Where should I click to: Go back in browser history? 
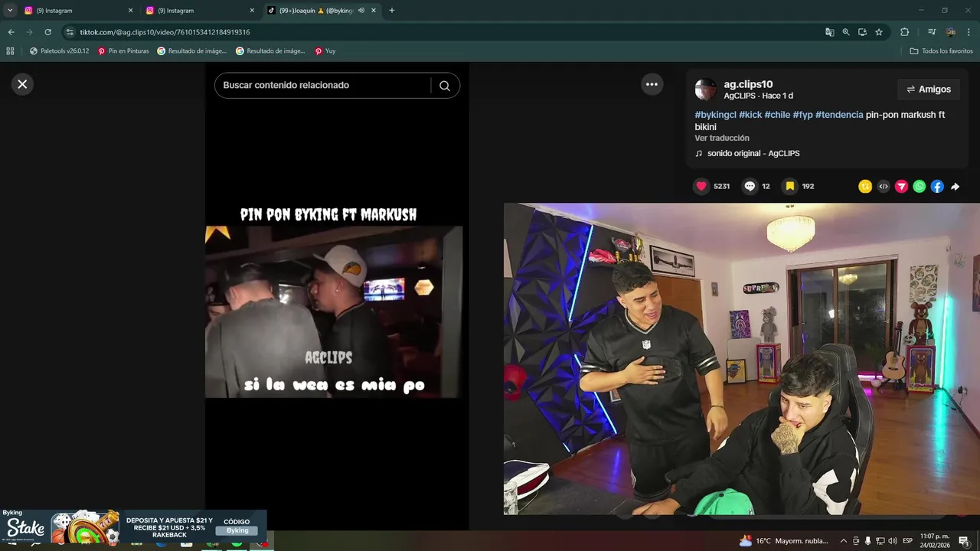tap(11, 32)
